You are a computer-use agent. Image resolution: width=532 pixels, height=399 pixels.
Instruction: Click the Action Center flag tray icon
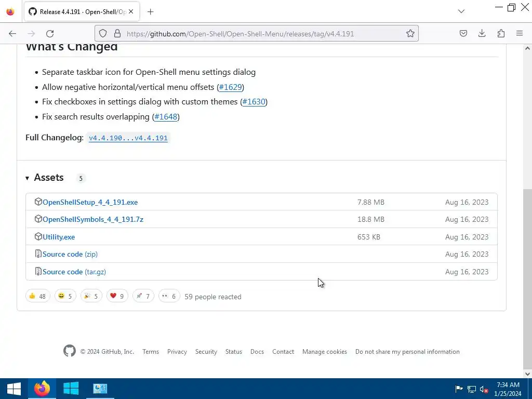(x=459, y=389)
